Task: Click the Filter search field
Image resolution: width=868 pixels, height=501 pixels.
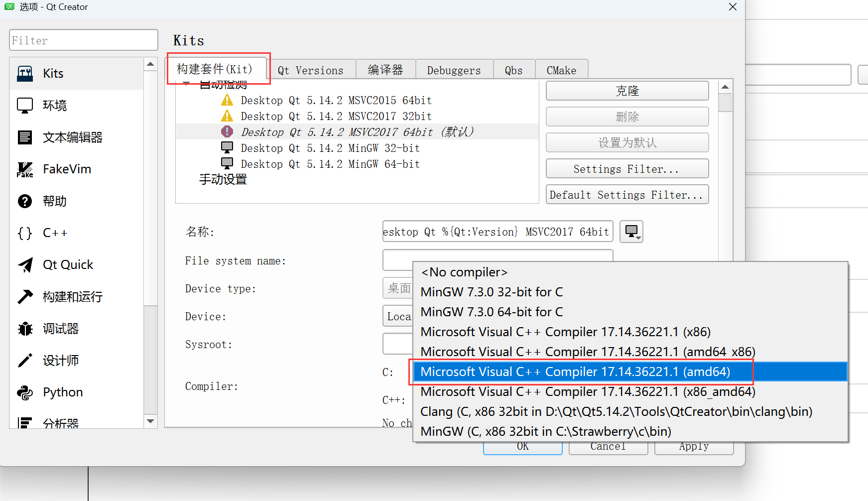Action: (84, 40)
